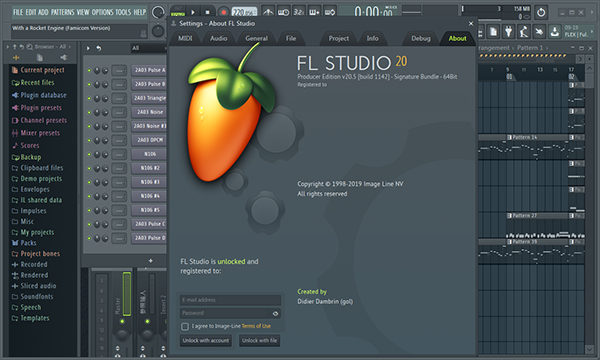Switch to the Project settings tab
600x360 pixels.
(339, 38)
